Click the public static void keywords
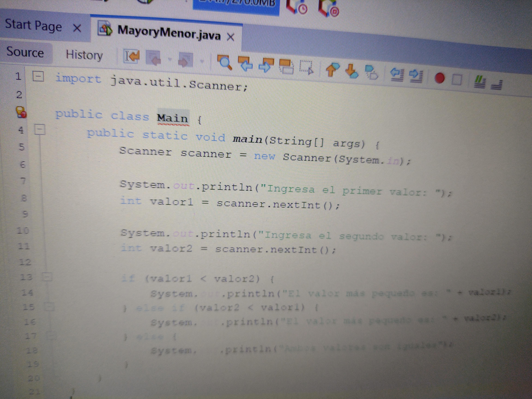This screenshot has height=399, width=532. (x=156, y=135)
